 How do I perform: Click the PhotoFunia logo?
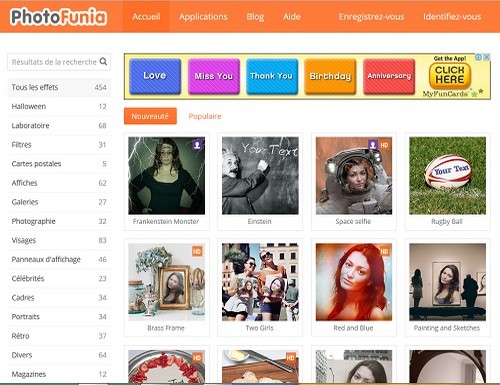pyautogui.click(x=59, y=17)
